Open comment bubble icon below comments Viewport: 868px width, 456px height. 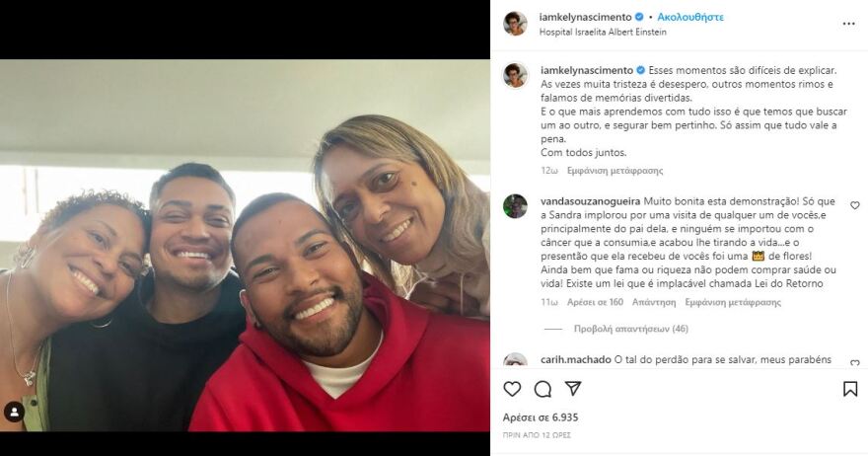(x=542, y=389)
